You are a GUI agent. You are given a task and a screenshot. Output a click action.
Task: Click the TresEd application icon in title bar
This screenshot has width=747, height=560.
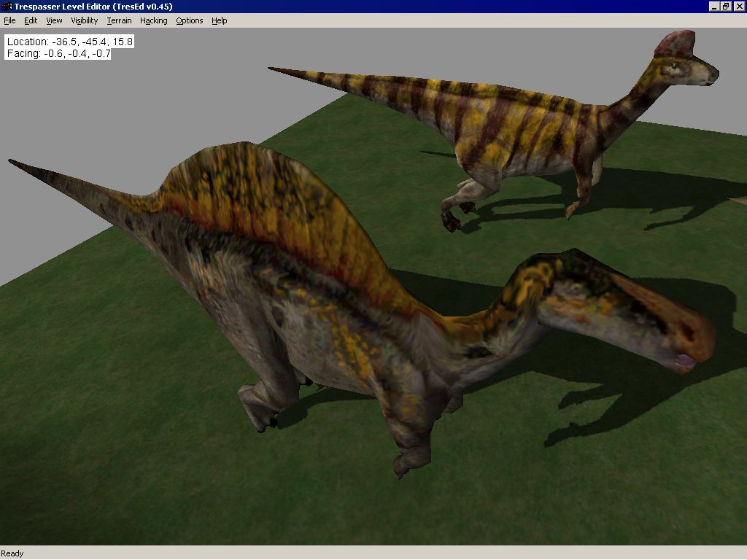tap(6, 6)
